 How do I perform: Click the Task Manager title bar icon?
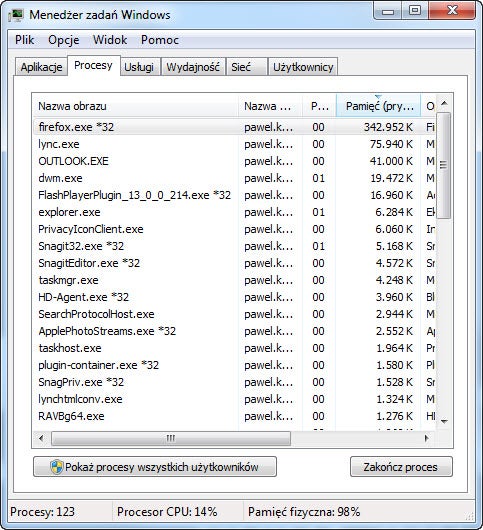(16, 15)
